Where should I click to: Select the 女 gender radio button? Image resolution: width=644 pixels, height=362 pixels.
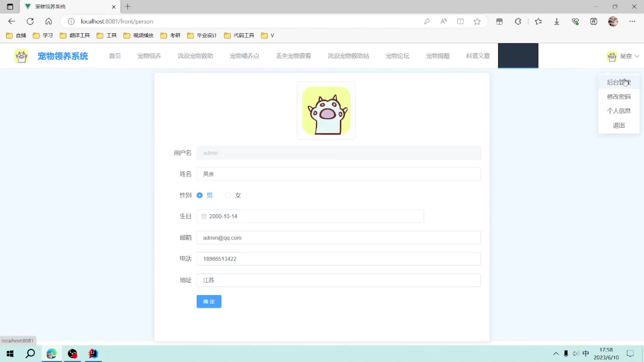(228, 195)
